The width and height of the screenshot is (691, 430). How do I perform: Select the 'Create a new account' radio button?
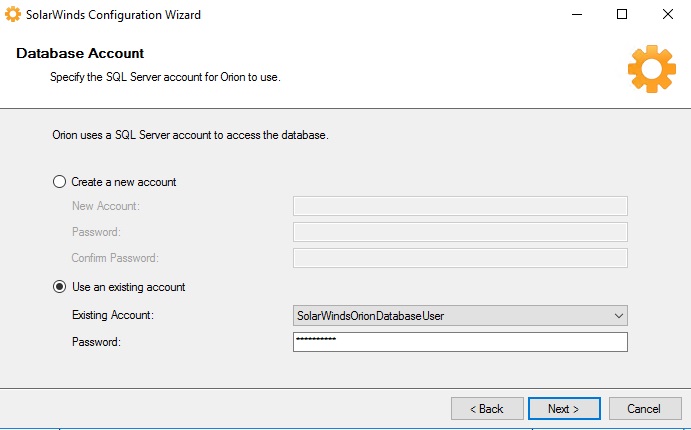click(x=59, y=182)
